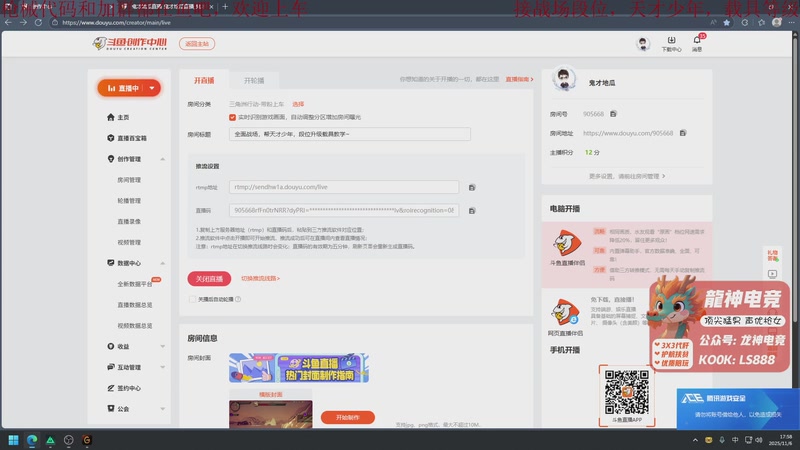Open 视频数据总览 menu item
Screen dimensions: 800x450
coord(135,326)
